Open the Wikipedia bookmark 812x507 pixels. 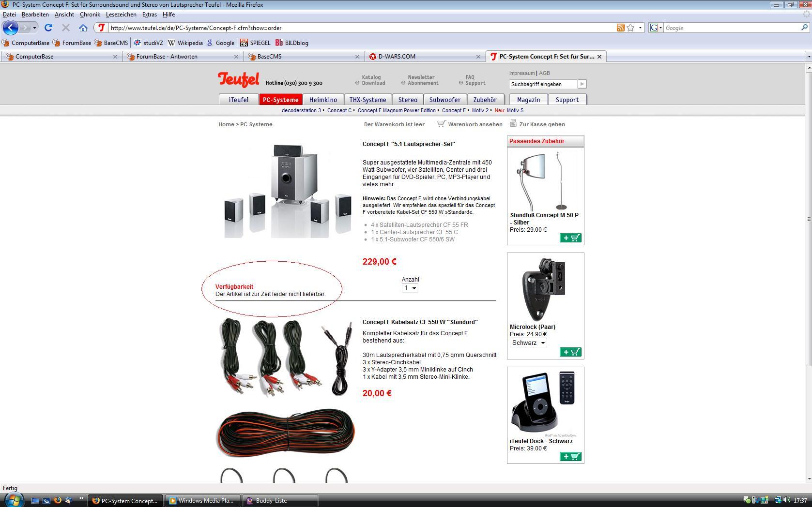185,43
